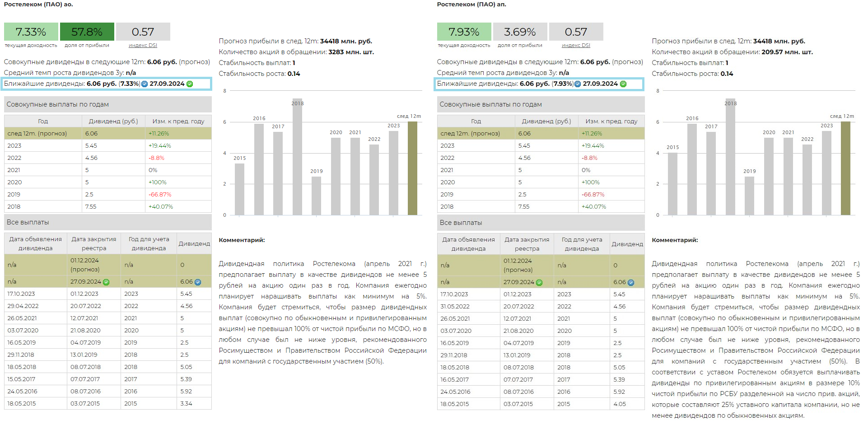Click blue badge next to 6.06 in ап payments table
868x434 pixels.
pyautogui.click(x=631, y=283)
